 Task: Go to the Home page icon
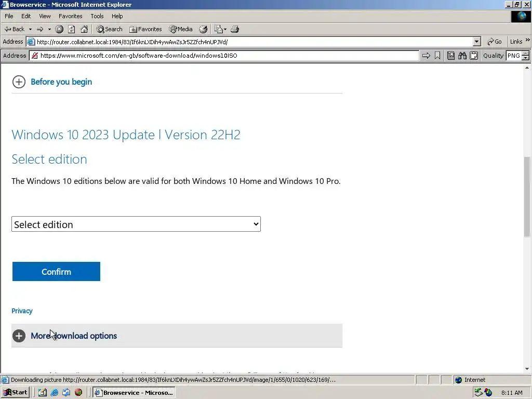[x=84, y=29]
